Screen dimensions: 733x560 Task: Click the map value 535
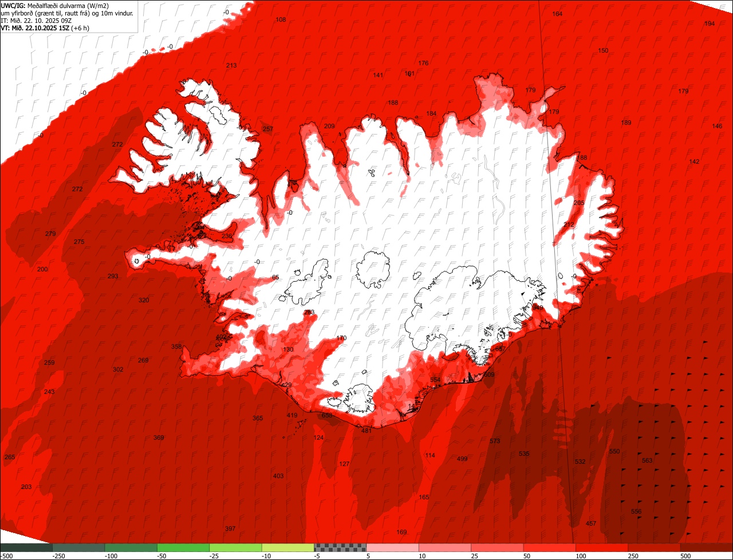(524, 453)
